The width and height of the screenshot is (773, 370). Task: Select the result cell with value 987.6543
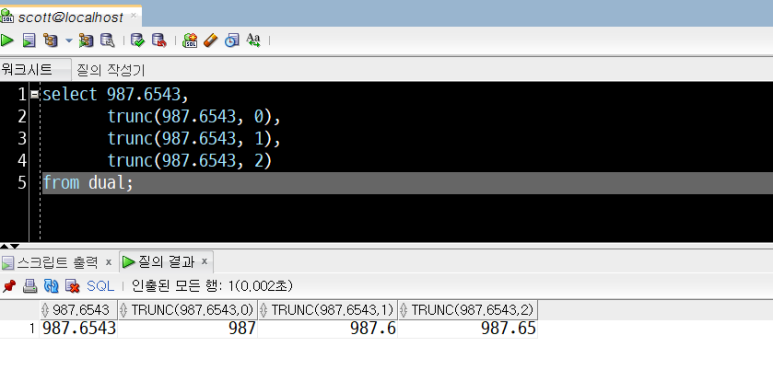pyautogui.click(x=78, y=329)
